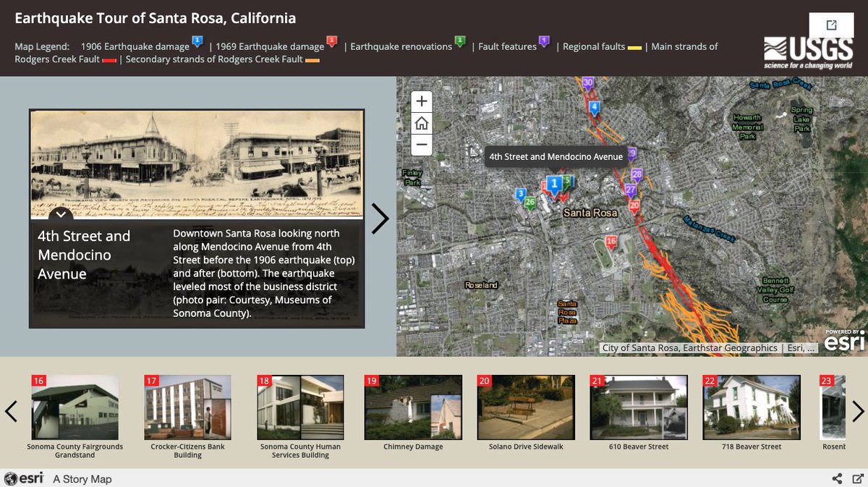Select purple map marker 27

tap(630, 190)
